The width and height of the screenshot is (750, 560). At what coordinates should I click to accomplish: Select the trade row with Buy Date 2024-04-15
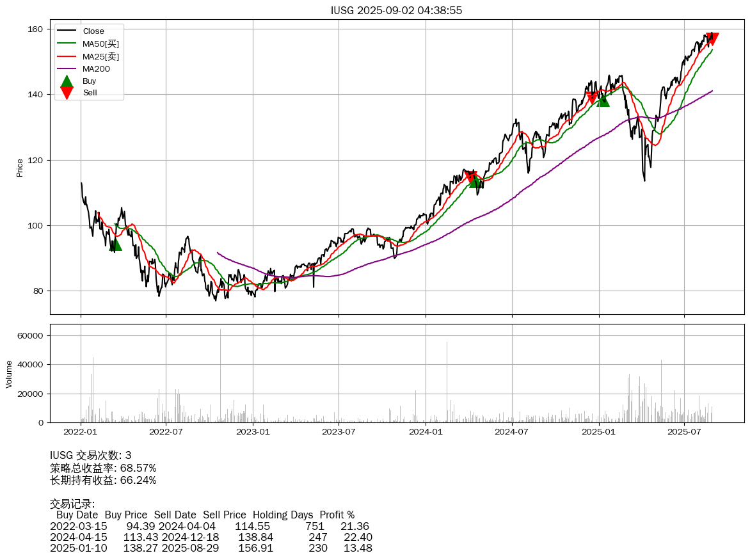211,537
